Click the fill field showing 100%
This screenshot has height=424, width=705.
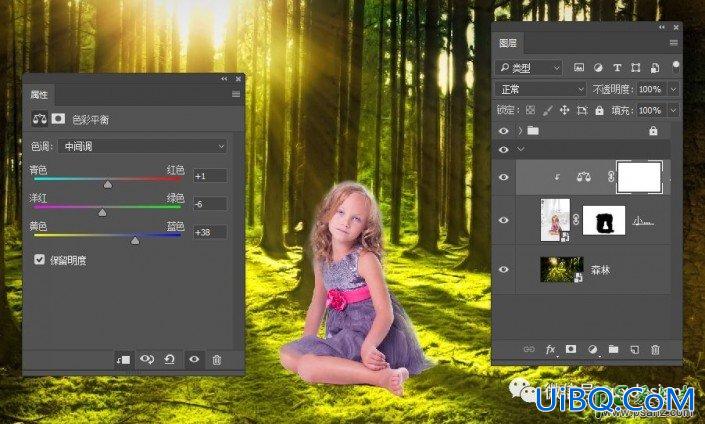pyautogui.click(x=652, y=110)
